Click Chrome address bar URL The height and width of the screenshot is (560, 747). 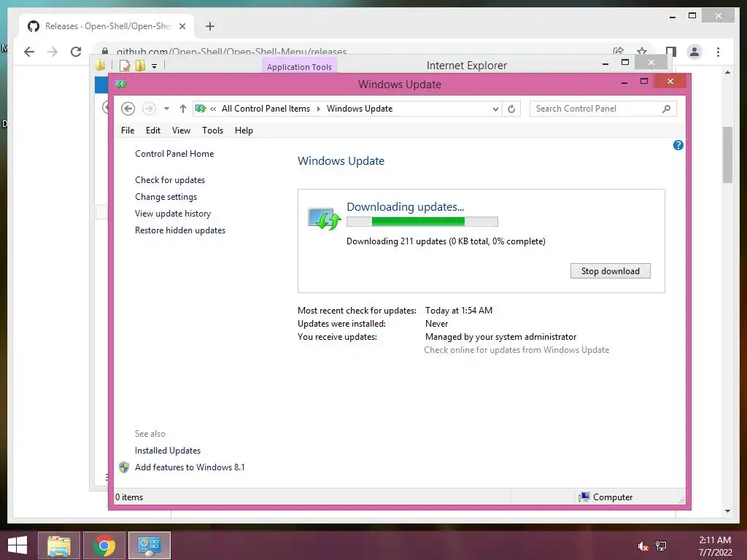point(231,52)
